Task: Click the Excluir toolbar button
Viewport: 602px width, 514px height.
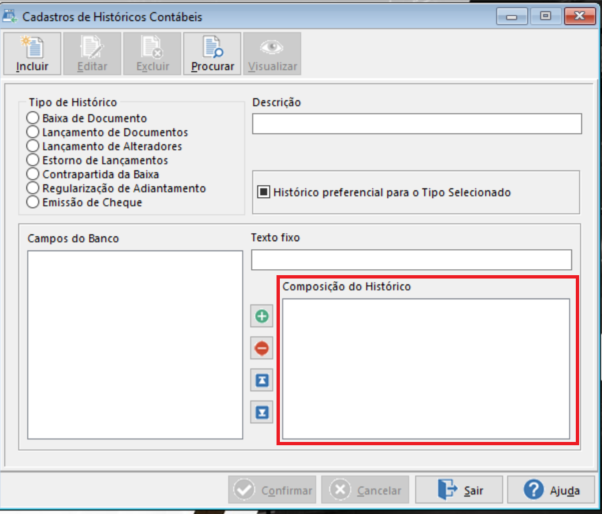Action: pyautogui.click(x=152, y=53)
